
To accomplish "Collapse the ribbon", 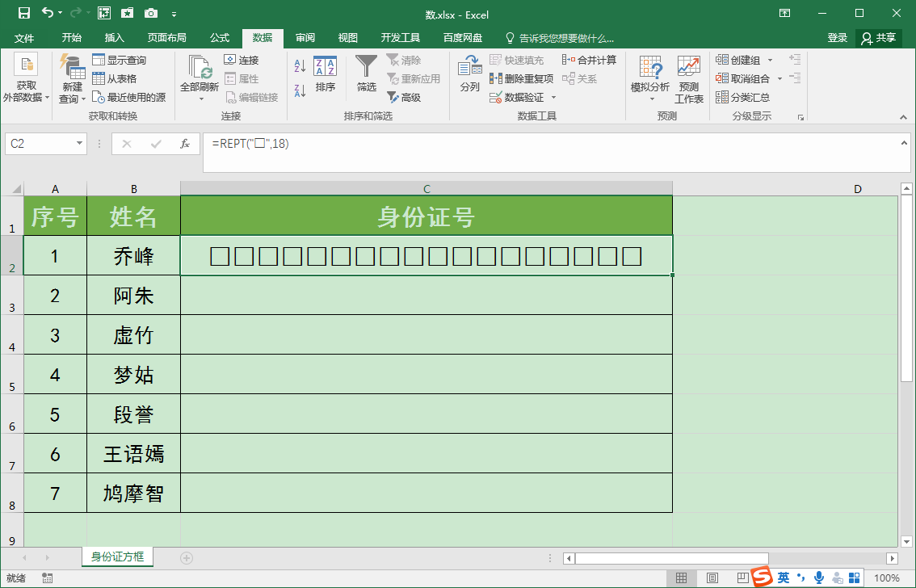I will point(904,117).
